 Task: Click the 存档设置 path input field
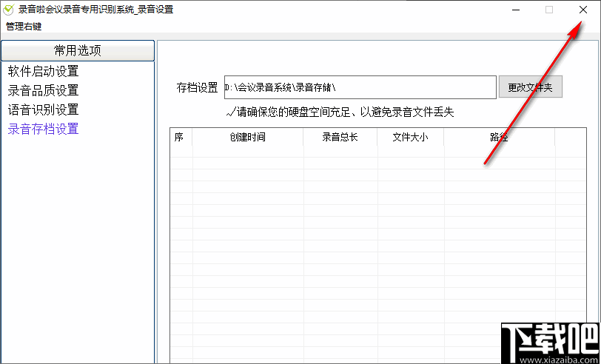[360, 87]
